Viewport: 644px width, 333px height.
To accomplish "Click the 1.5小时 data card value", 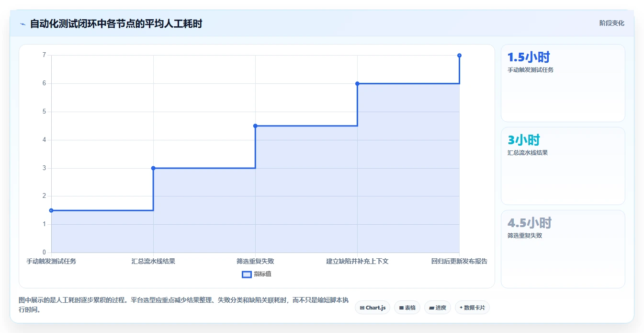I will pos(529,57).
